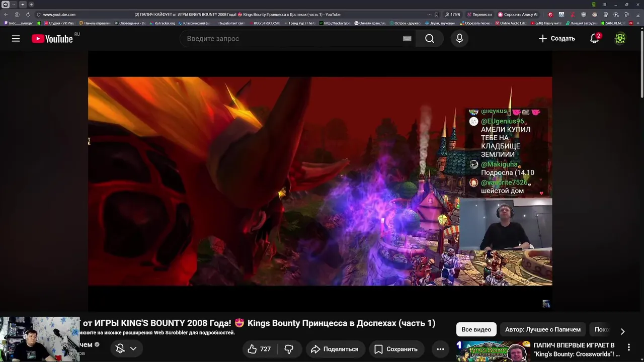The image size is (644, 362).
Task: Click the small extension icon below the player
Action: tap(546, 304)
